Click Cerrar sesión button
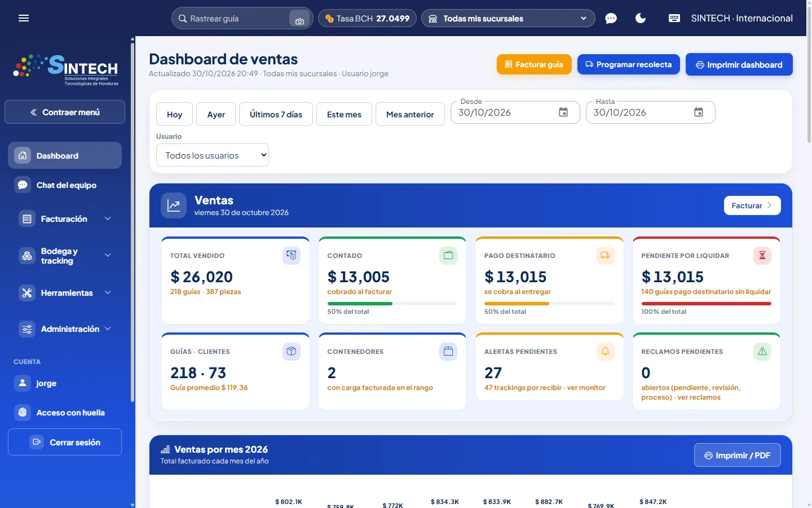This screenshot has height=508, width=812. (65, 442)
